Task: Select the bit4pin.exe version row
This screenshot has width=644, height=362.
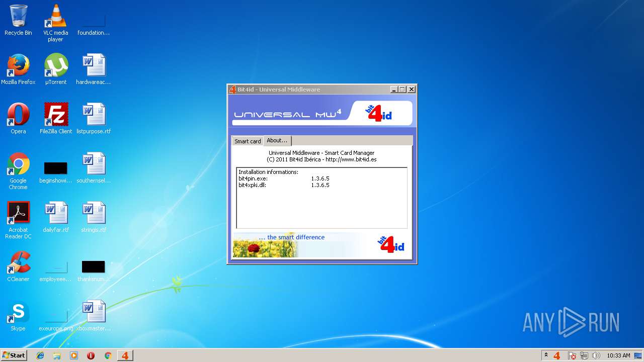Action: coord(284,178)
